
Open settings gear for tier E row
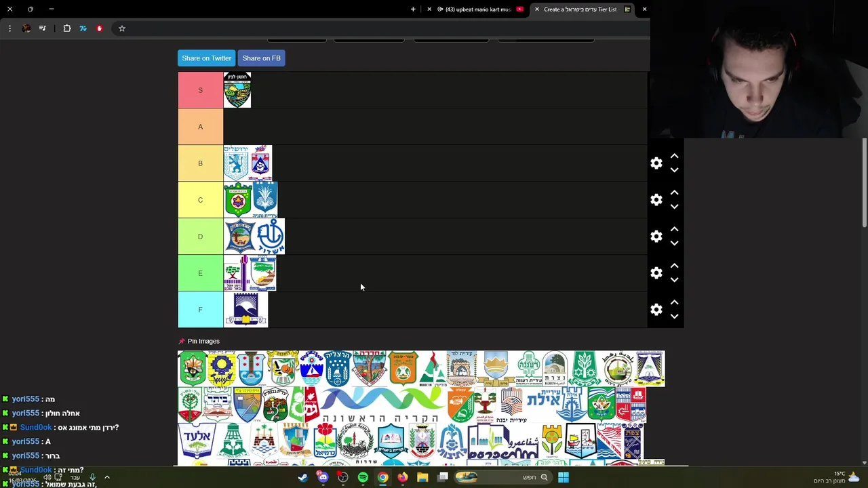pyautogui.click(x=656, y=273)
